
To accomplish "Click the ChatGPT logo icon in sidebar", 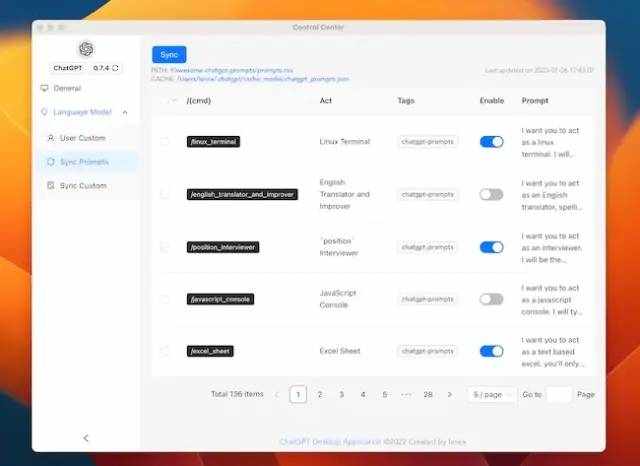I will (x=86, y=49).
